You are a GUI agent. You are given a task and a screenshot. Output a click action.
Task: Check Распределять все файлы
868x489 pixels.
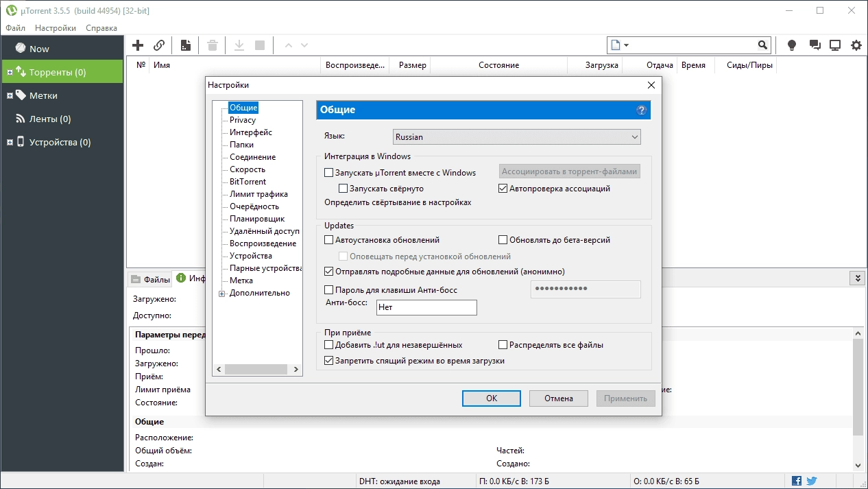(x=503, y=345)
